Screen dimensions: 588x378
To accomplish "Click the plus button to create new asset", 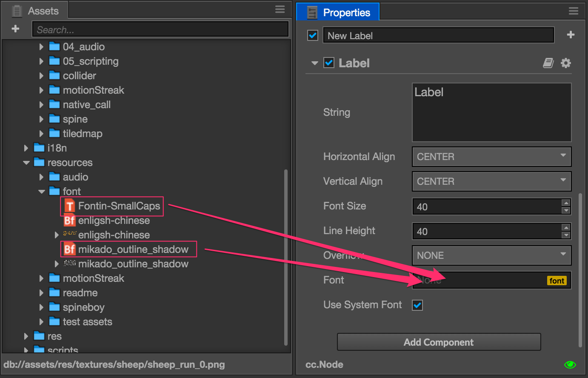I will tap(15, 29).
